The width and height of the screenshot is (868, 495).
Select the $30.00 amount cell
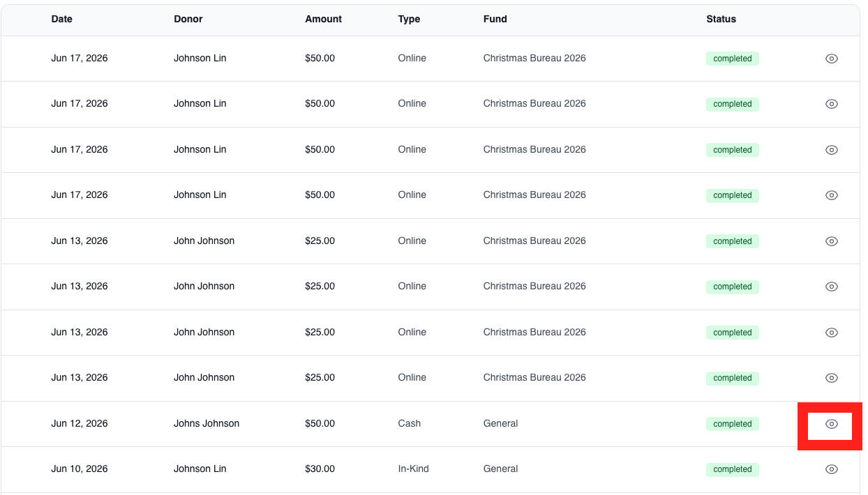click(x=320, y=469)
